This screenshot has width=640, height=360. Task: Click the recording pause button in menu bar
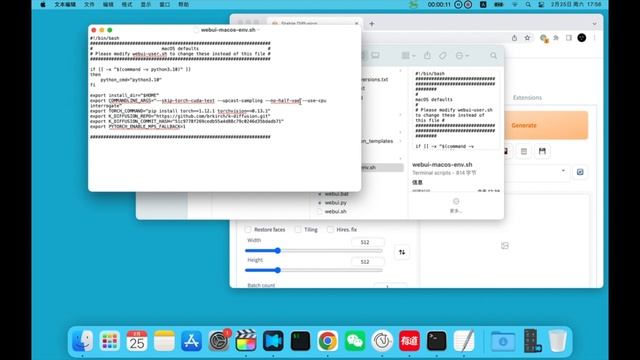(458, 4)
